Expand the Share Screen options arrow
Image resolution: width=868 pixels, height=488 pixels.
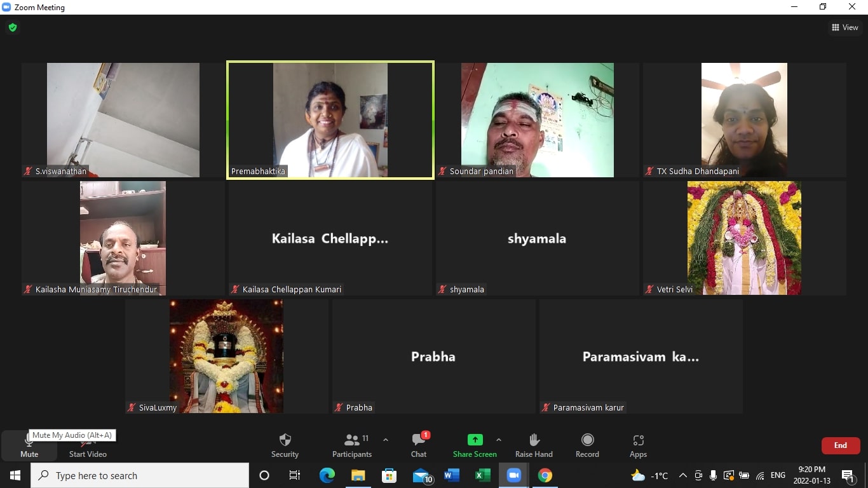[498, 440]
